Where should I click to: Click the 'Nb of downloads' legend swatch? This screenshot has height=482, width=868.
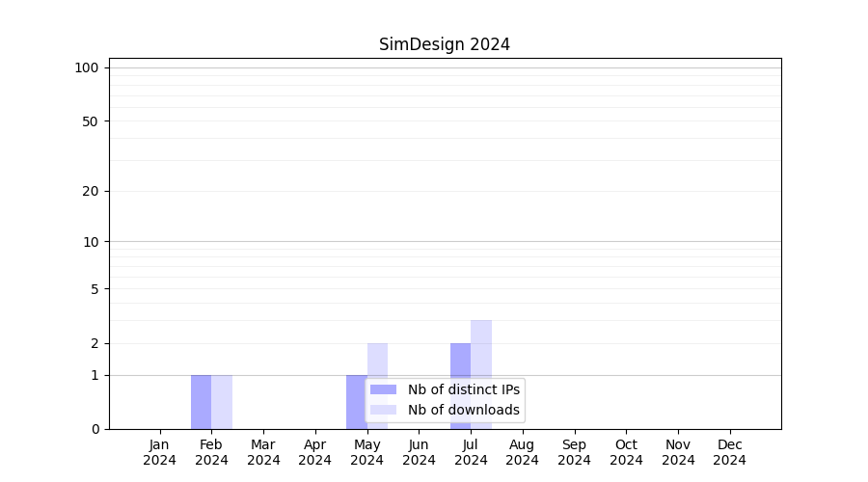(383, 410)
